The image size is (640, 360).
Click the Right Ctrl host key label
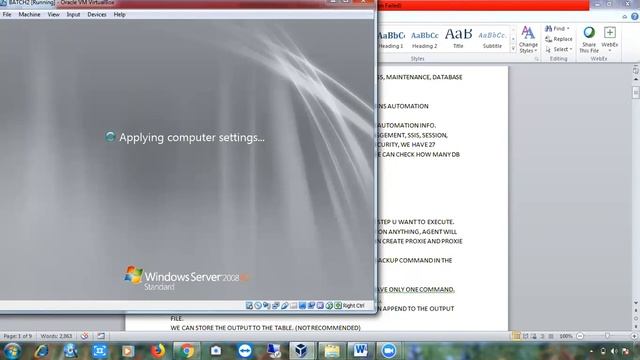point(353,306)
